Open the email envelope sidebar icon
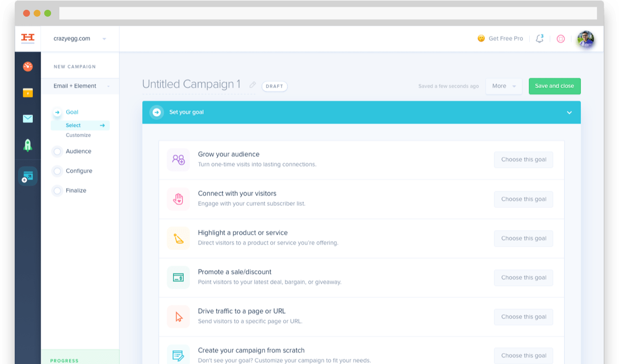 (x=28, y=119)
